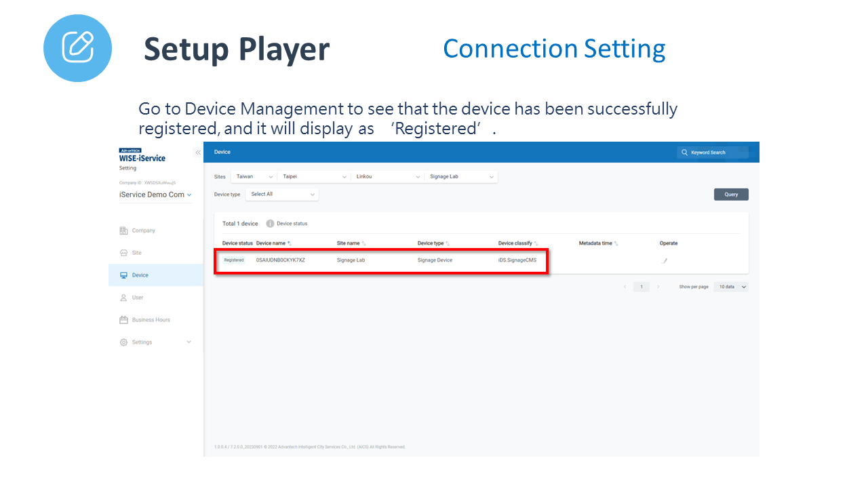Screen dimensions: 868x488
Task: Sort by Device type column arrows
Action: coord(448,243)
